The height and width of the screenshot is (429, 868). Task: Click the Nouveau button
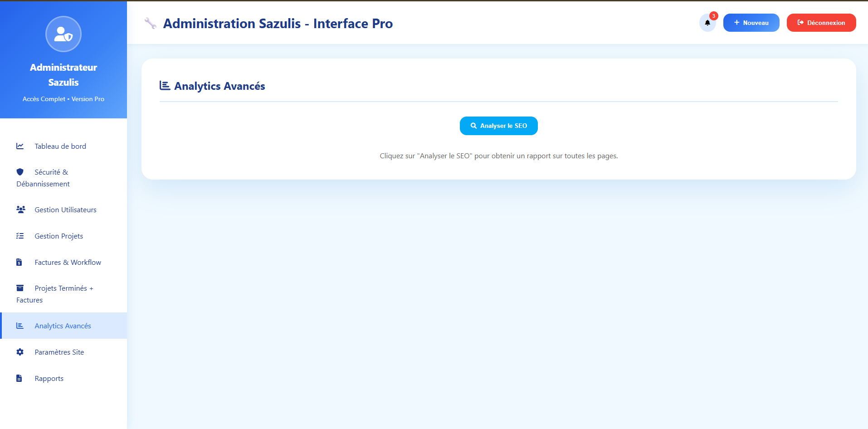tap(751, 23)
